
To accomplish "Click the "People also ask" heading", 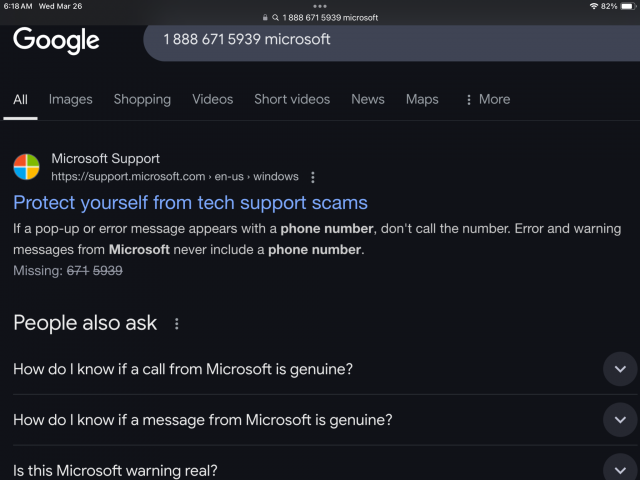I will pos(85,323).
